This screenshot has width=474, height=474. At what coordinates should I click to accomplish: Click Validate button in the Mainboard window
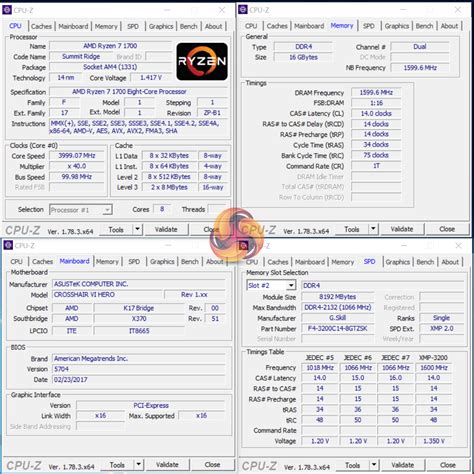(167, 465)
